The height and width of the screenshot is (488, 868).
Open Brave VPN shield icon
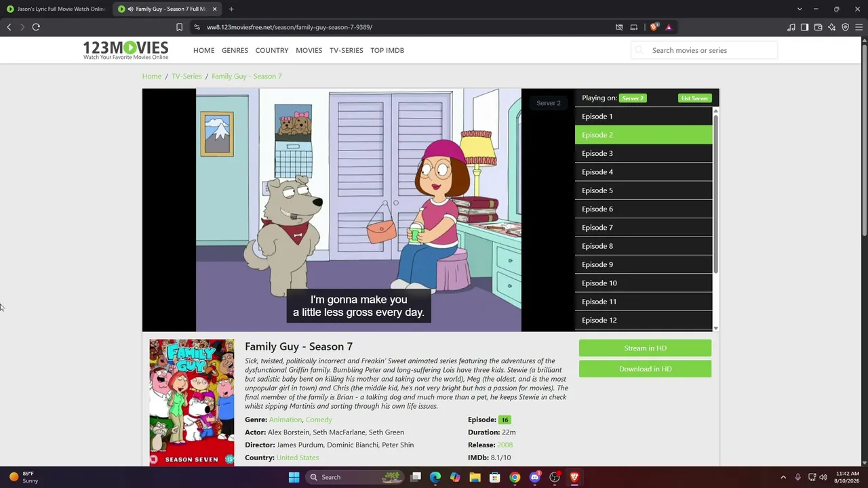pos(846,27)
